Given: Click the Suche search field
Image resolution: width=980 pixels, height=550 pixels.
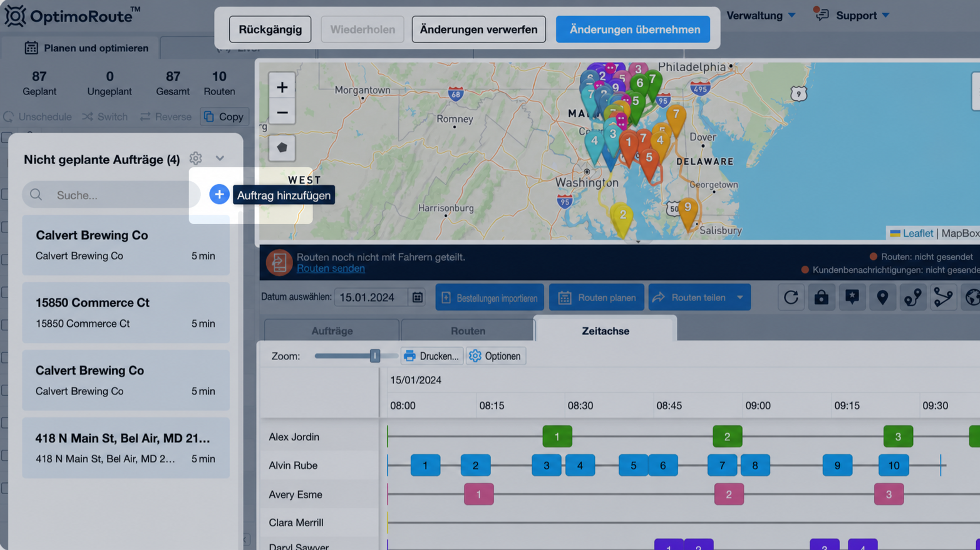Looking at the screenshot, I should pos(111,195).
